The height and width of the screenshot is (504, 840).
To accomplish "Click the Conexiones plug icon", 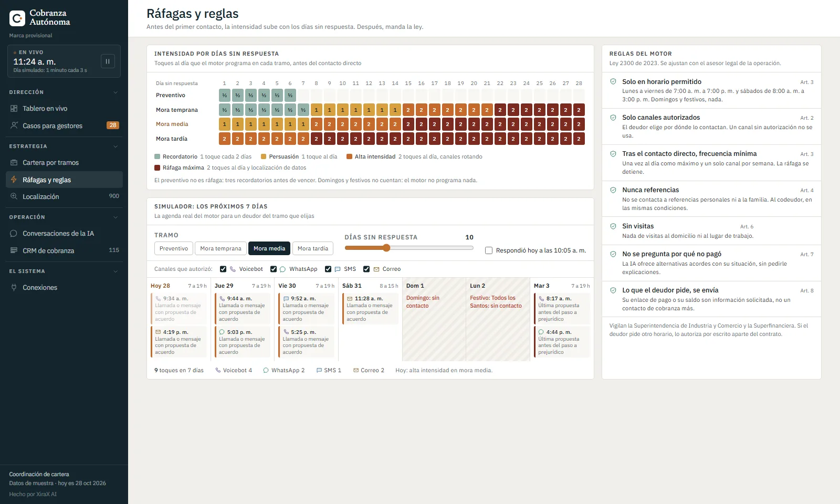I will 14,288.
